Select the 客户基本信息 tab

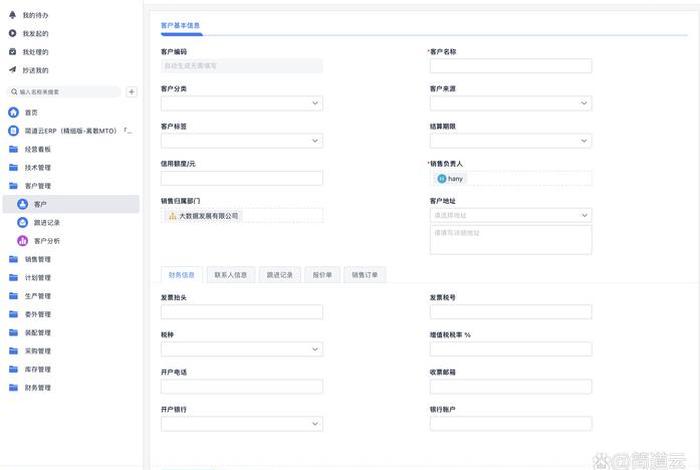pos(180,25)
